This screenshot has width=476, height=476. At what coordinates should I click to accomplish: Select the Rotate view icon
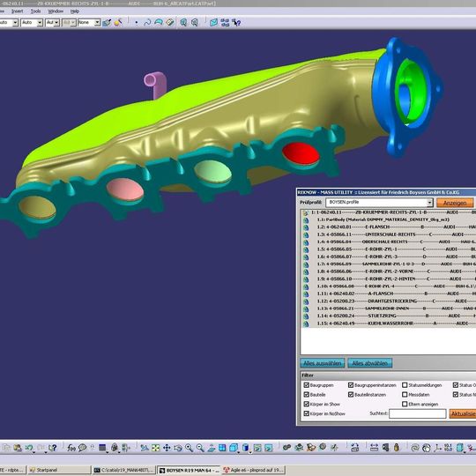pos(178,448)
